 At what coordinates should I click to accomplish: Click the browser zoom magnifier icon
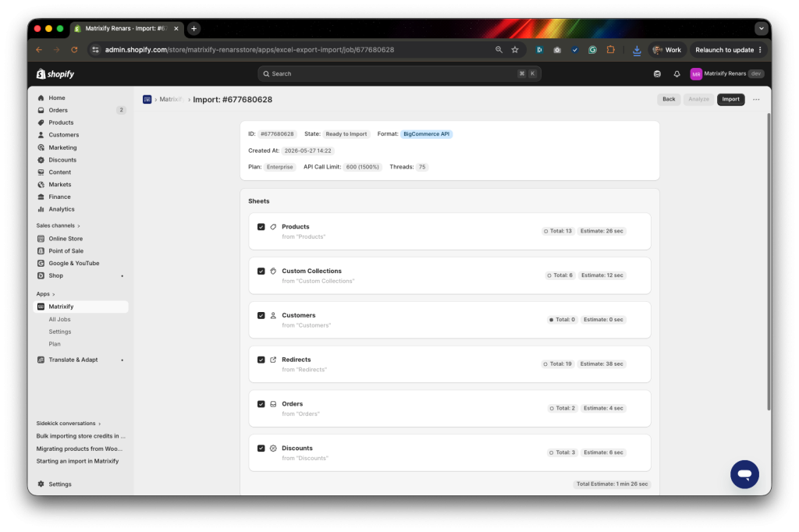(x=499, y=50)
